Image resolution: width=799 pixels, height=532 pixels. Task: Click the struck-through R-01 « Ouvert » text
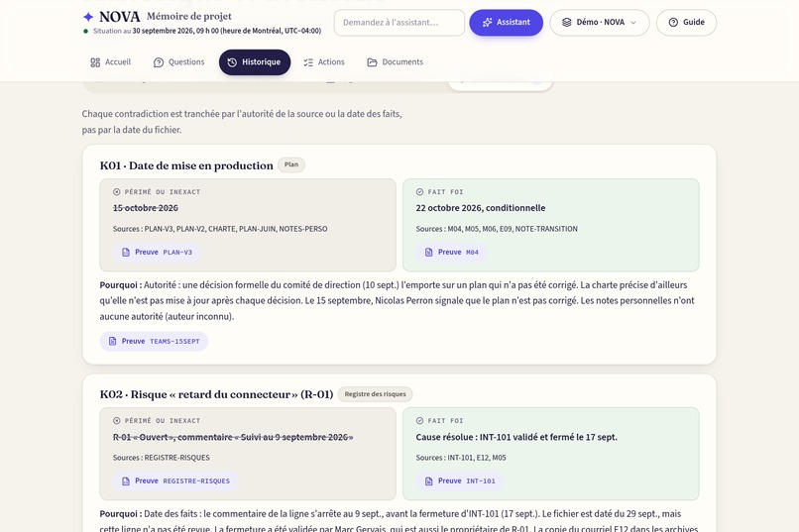[x=233, y=437]
